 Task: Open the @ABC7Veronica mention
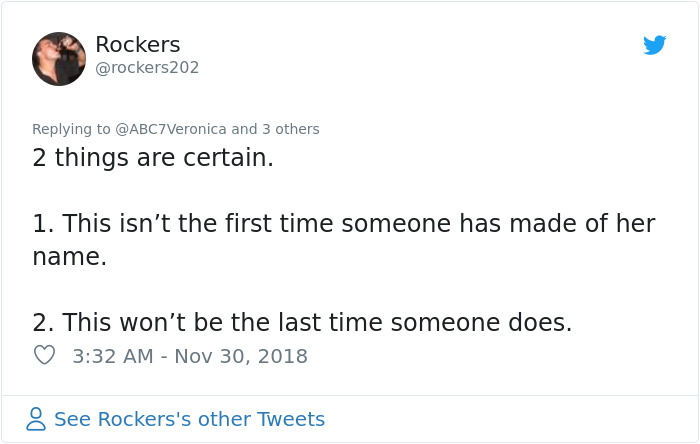pos(171,129)
